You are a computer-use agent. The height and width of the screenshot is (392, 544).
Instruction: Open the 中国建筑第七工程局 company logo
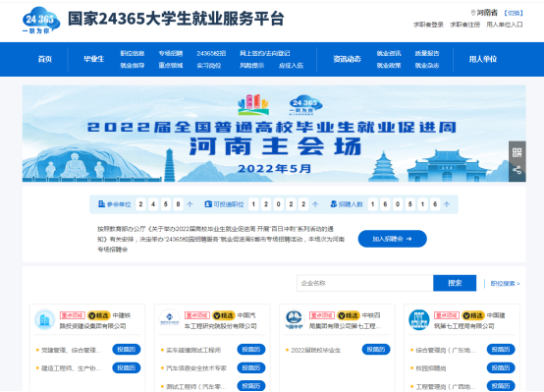(419, 319)
